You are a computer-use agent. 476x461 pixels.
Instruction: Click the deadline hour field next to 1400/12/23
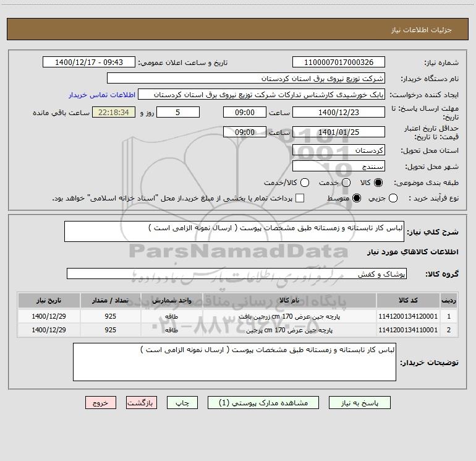[245, 113]
